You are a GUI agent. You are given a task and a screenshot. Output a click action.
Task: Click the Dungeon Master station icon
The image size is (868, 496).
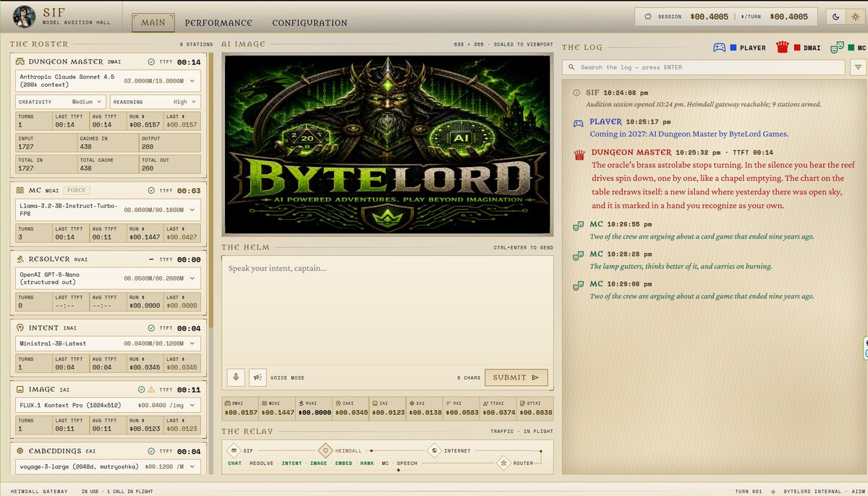21,61
